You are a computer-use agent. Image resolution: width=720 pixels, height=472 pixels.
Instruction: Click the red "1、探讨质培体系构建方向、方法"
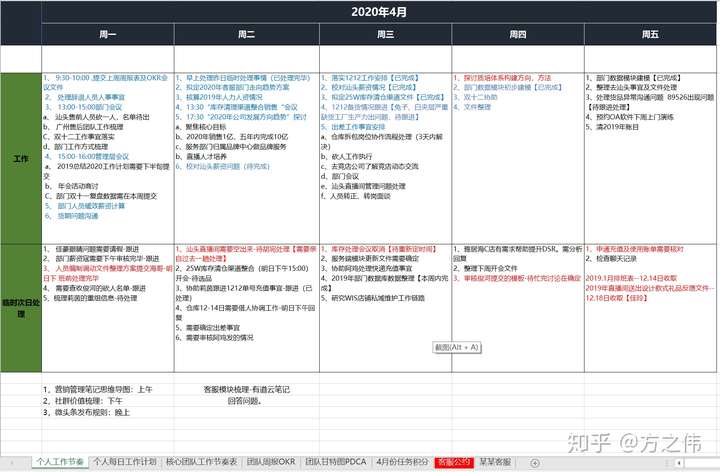click(502, 78)
